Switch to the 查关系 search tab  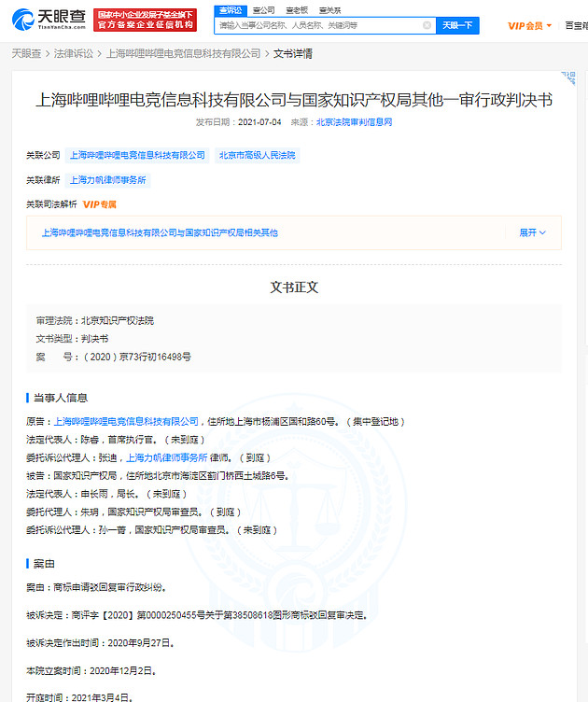click(329, 10)
